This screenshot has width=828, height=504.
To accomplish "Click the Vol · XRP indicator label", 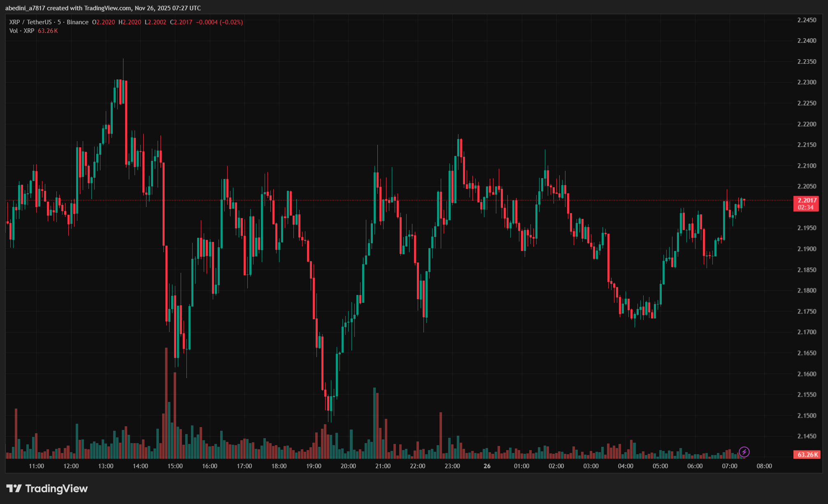I will tap(22, 31).
